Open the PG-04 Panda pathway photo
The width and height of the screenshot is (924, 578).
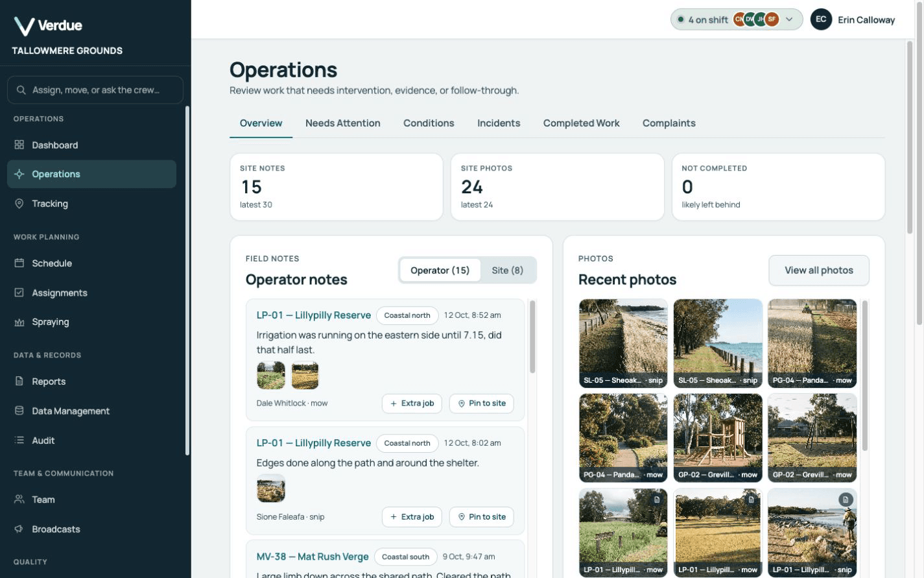pyautogui.click(x=623, y=438)
